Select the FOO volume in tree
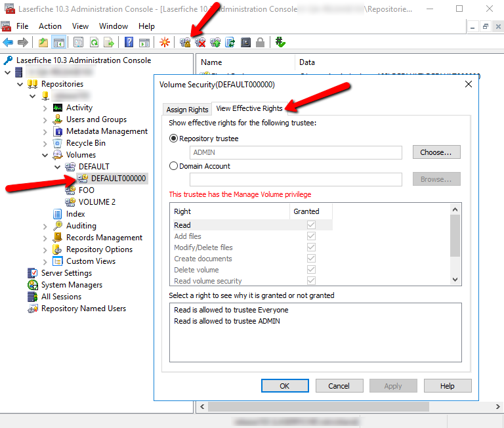504x428 pixels. tap(86, 190)
